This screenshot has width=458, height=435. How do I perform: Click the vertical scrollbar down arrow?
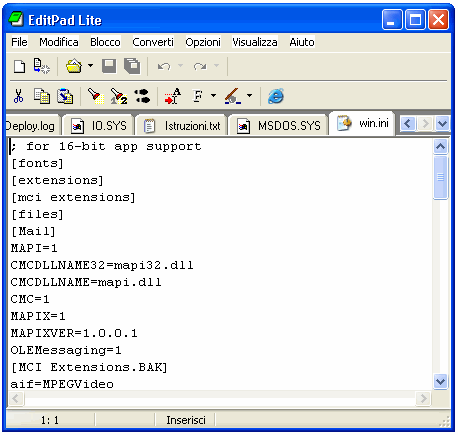(440, 381)
